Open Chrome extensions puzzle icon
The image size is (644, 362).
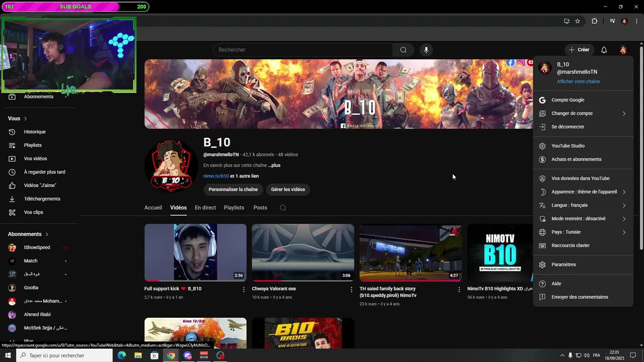click(595, 21)
